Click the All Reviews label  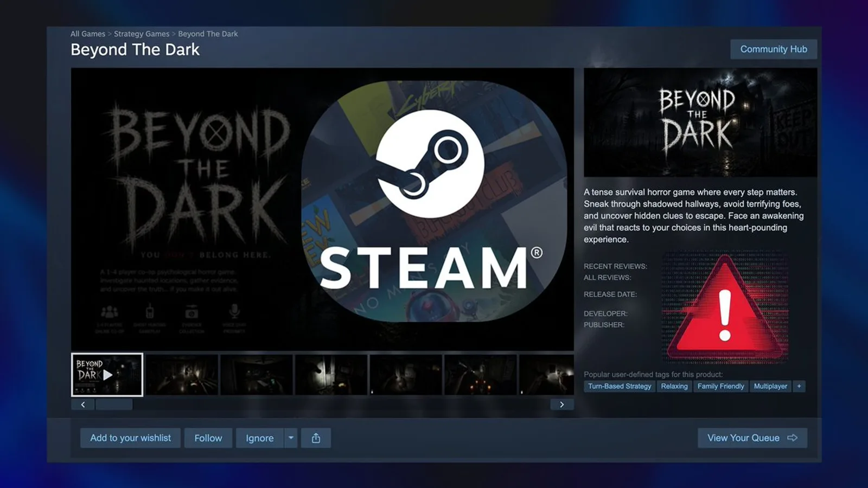(607, 278)
